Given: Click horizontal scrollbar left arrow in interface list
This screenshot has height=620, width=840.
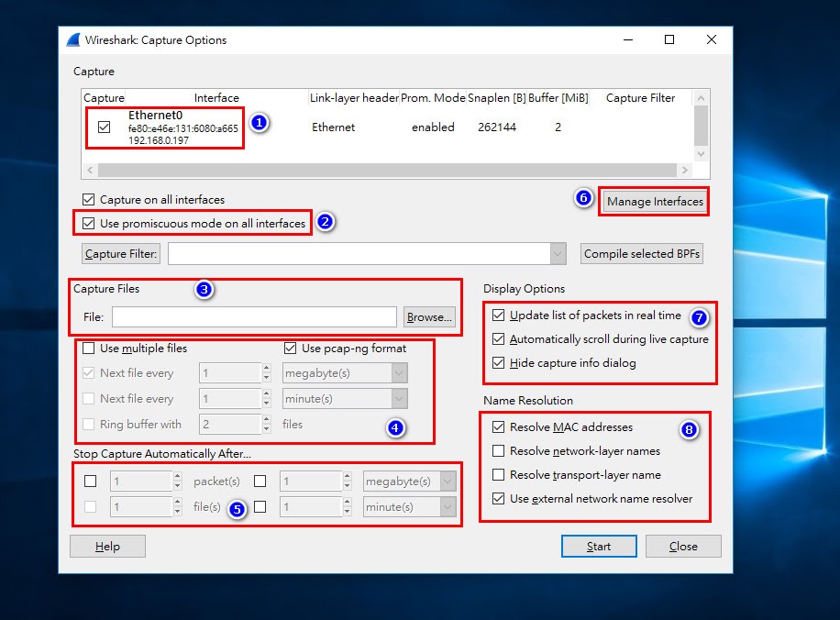Looking at the screenshot, I should point(90,171).
